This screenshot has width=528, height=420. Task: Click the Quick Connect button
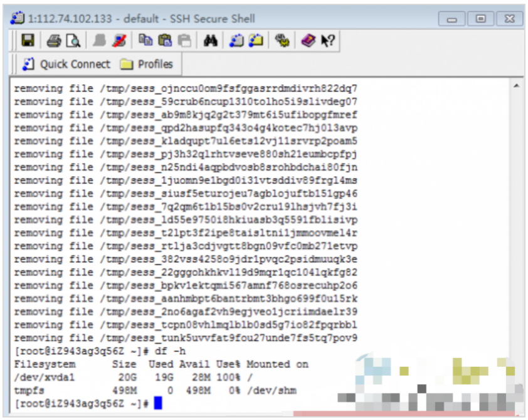coord(66,65)
